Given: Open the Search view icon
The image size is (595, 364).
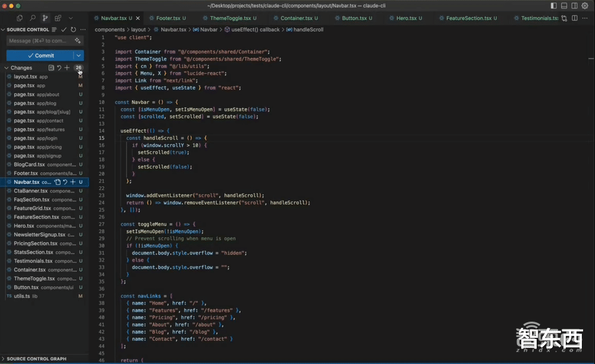Looking at the screenshot, I should point(33,18).
